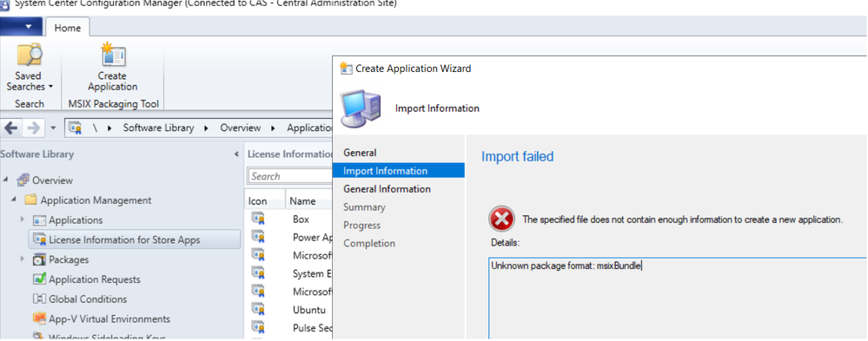Screen dimensions: 868x341
Task: Click the breadcrumb root node icon
Action: point(76,128)
